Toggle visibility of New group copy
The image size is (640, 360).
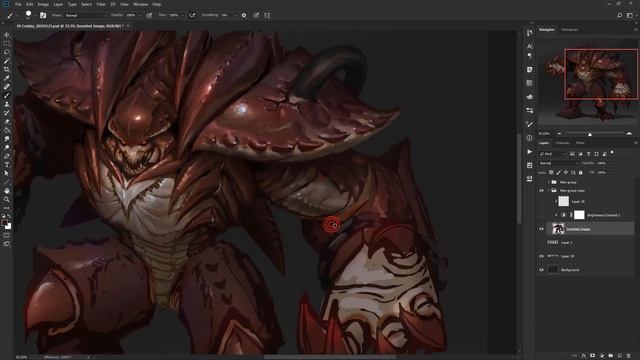[542, 191]
